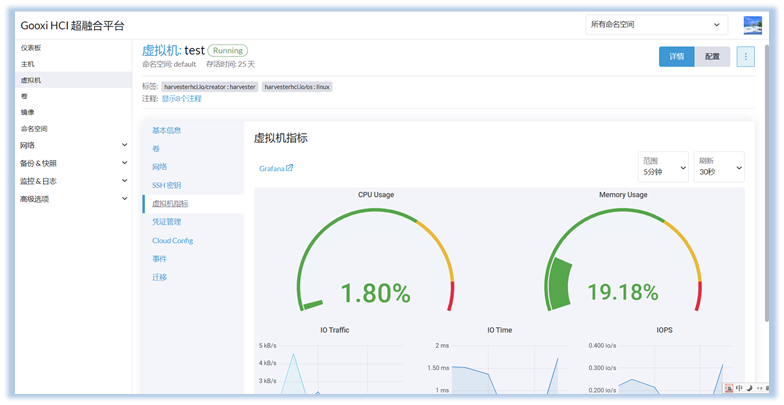The image size is (784, 405).
Task: Open the three-dot actions menu
Action: tap(746, 56)
